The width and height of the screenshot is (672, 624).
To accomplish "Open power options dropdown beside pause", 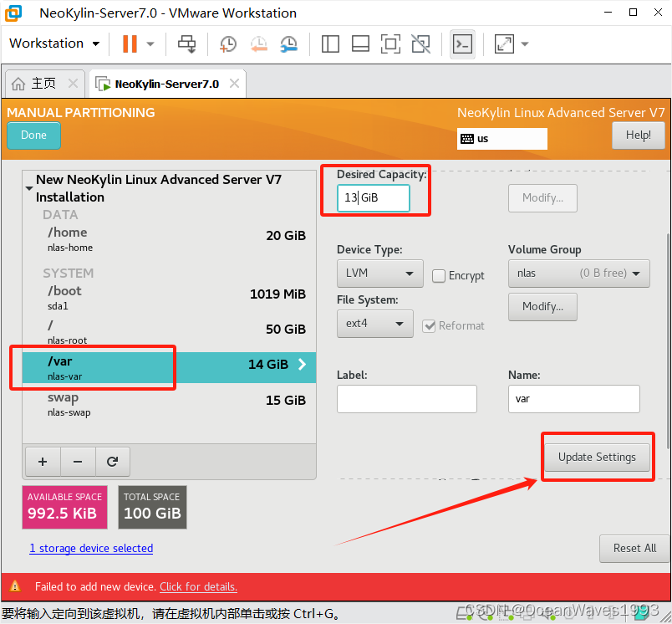I will 150,43.
